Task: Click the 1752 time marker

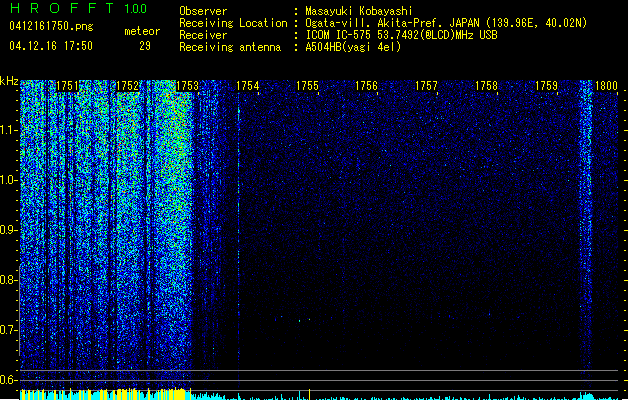Action: click(128, 86)
